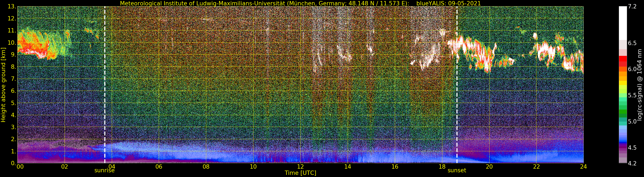The width and height of the screenshot is (644, 177).
Task: Click the time axis tick label 14
Action: 347,167
